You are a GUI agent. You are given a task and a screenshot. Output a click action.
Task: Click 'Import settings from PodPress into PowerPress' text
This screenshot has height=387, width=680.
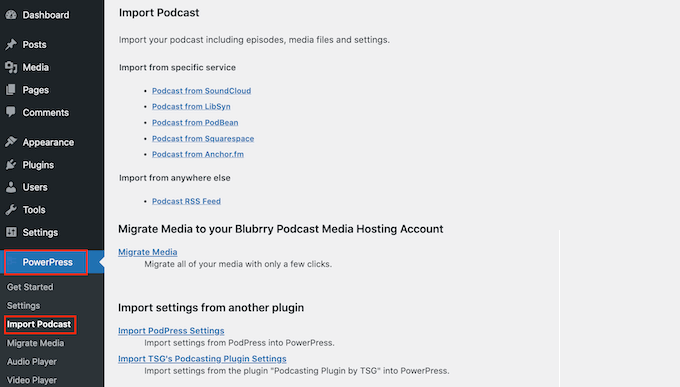[x=239, y=343]
